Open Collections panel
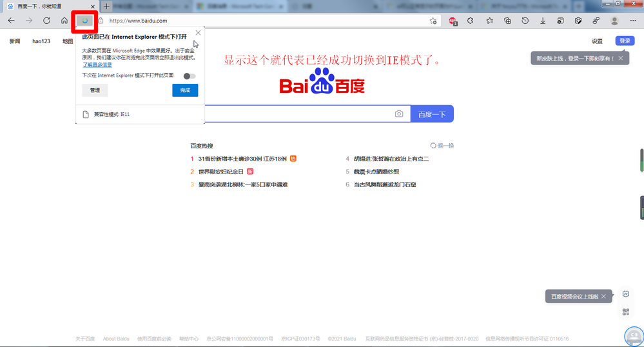 (x=507, y=21)
